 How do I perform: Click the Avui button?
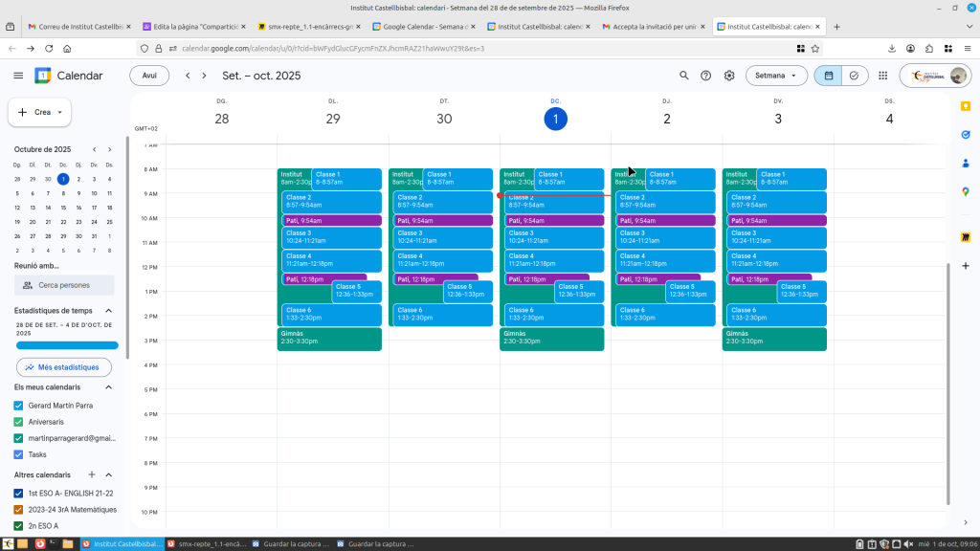(x=149, y=76)
